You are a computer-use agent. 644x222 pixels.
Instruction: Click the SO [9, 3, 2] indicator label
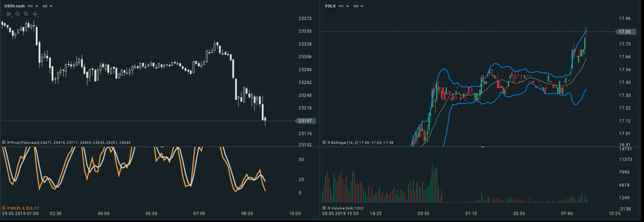click(x=20, y=208)
